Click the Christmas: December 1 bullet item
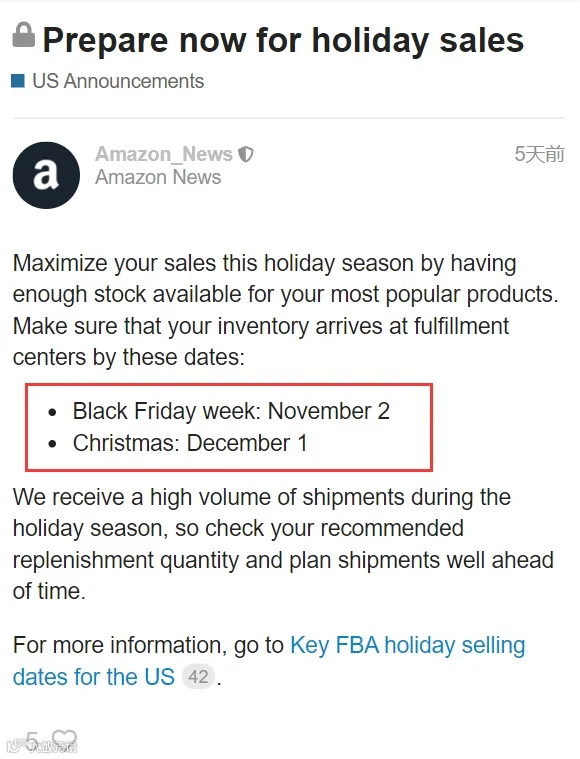This screenshot has height=759, width=580. click(190, 443)
